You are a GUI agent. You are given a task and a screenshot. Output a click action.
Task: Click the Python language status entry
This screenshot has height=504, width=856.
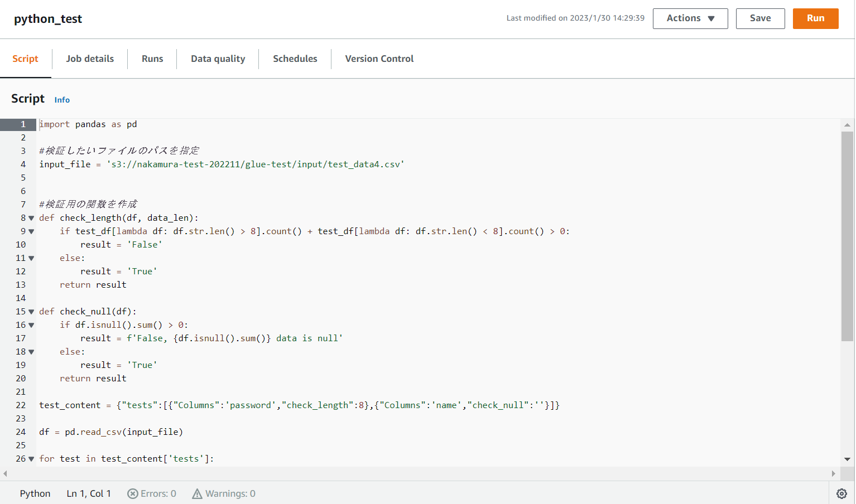click(x=35, y=493)
